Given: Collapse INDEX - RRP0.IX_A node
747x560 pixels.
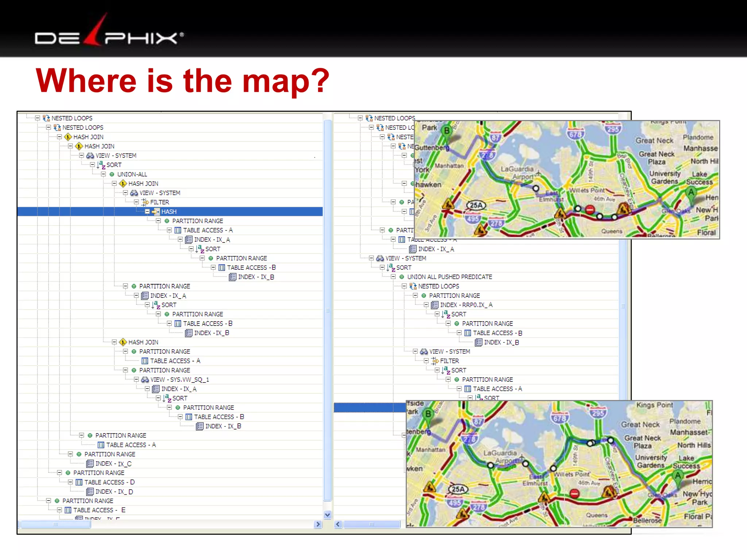Looking at the screenshot, I should tap(426, 305).
